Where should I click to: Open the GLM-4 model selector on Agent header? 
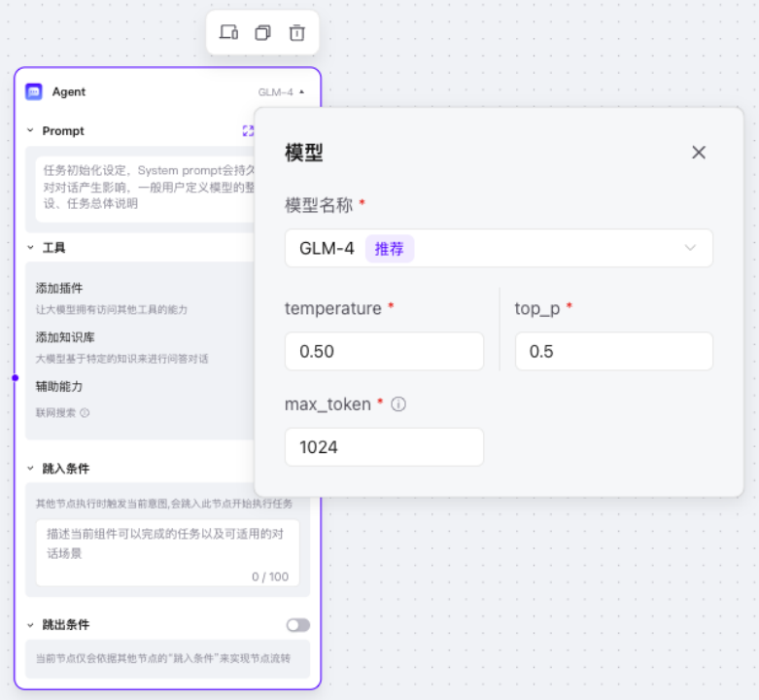[281, 92]
